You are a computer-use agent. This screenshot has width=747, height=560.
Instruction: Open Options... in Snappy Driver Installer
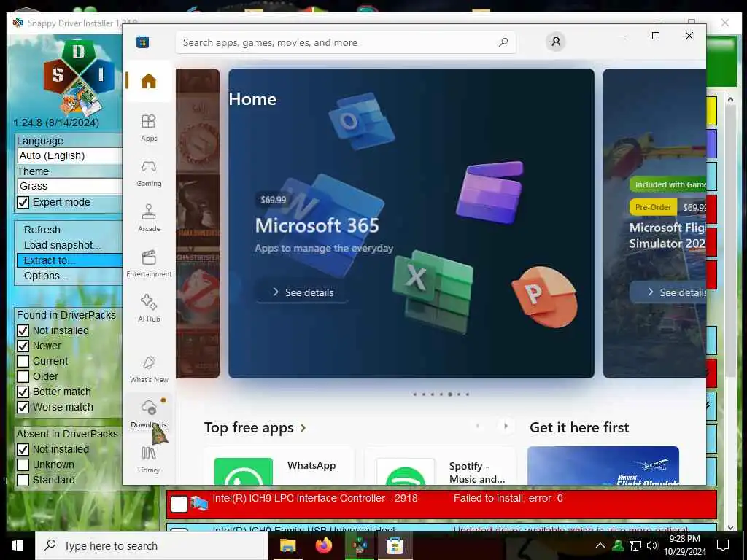click(46, 276)
